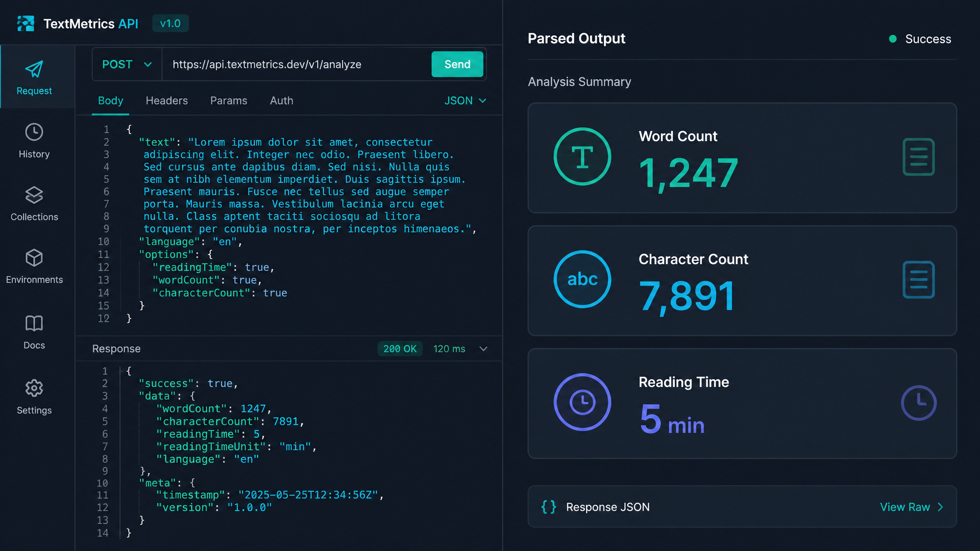Click "characterCount": true in request body
Screen dimensions: 980x551
pos(220,293)
